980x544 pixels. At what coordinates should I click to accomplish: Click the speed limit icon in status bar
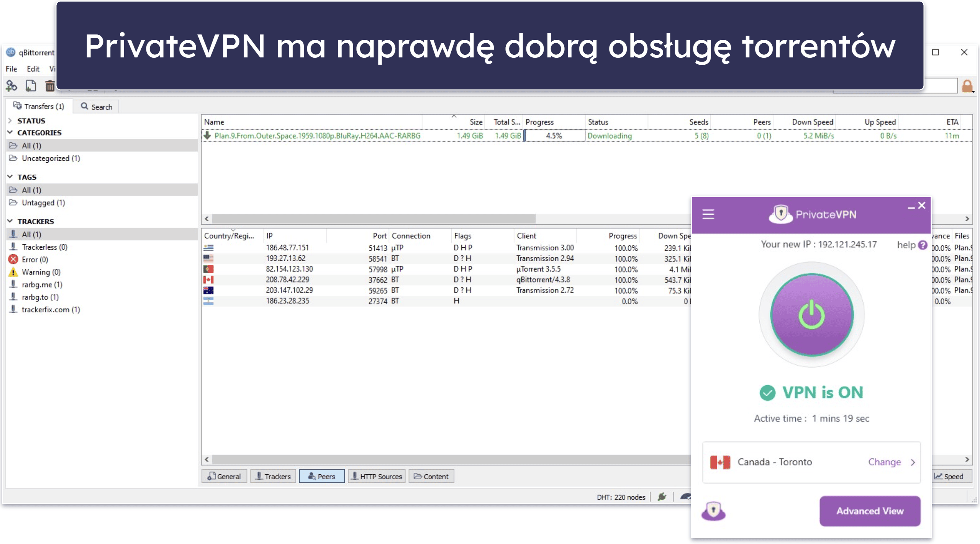(x=686, y=497)
